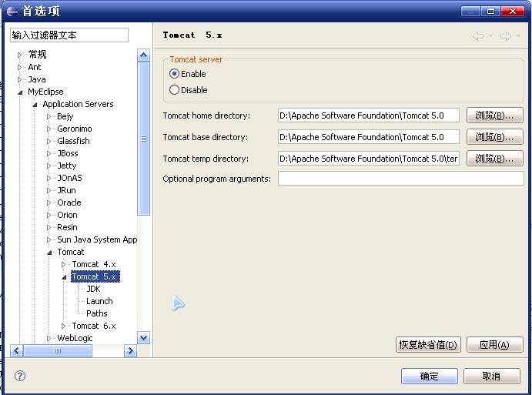Select the Tomcat 4.x tree item

click(x=94, y=264)
